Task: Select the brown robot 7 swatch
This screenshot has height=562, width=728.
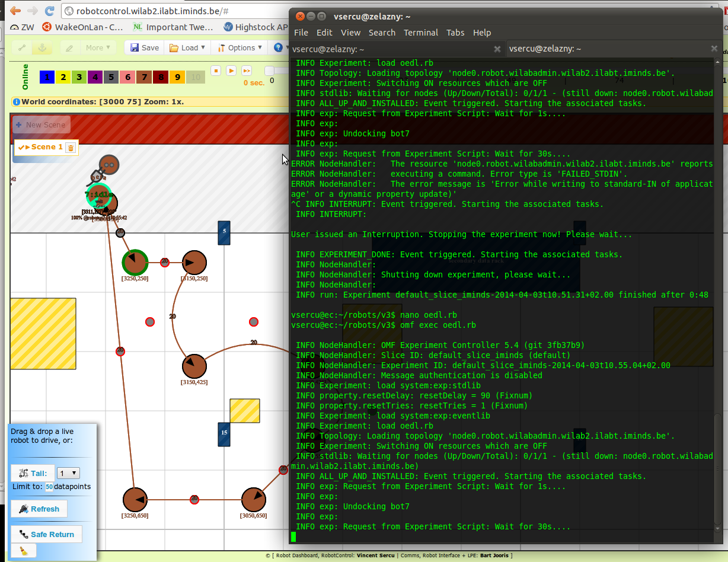Action: point(143,77)
